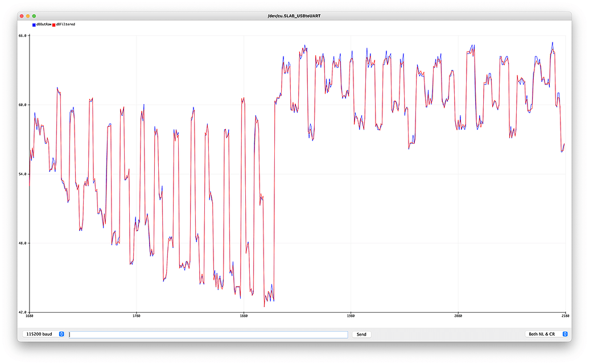The width and height of the screenshot is (589, 364).
Task: Click the /dev/cu.SLAB_USBtoUART window title
Action: click(x=294, y=16)
